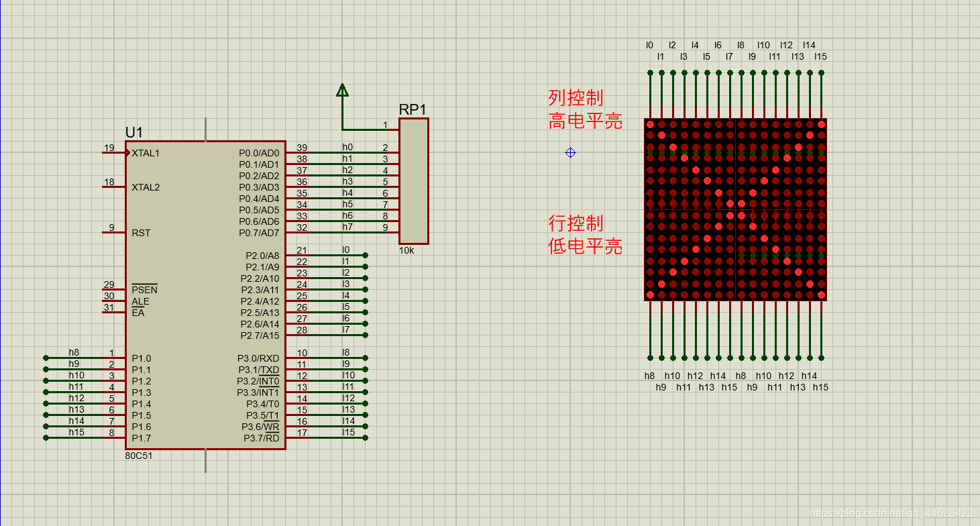This screenshot has height=526, width=980.
Task: Click the RP1 component reference label
Action: tap(413, 109)
